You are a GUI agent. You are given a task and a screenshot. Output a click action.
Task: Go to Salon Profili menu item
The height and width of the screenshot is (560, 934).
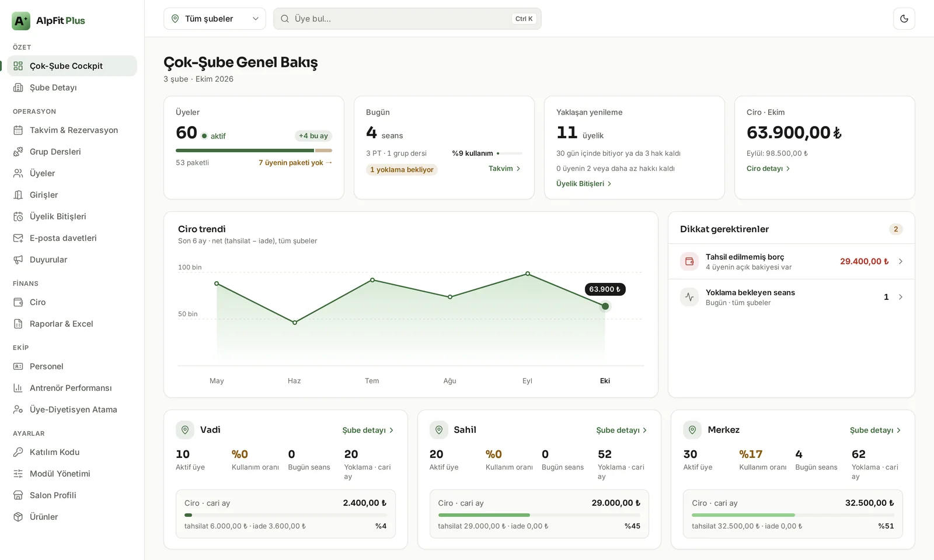pos(72,495)
